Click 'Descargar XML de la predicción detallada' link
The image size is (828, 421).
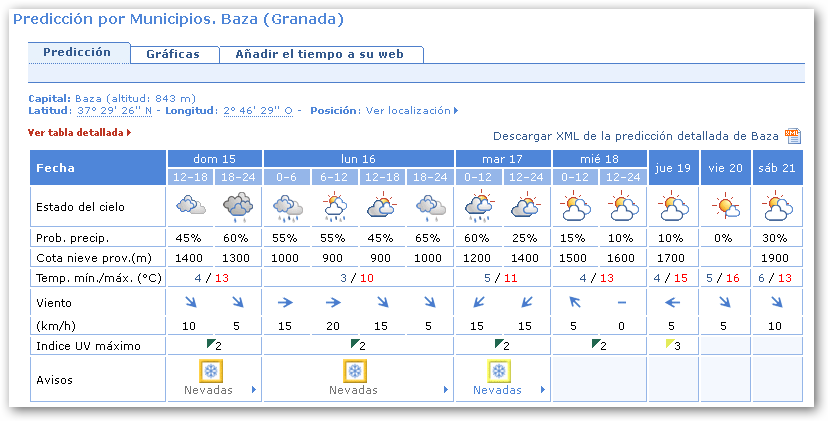(x=635, y=136)
